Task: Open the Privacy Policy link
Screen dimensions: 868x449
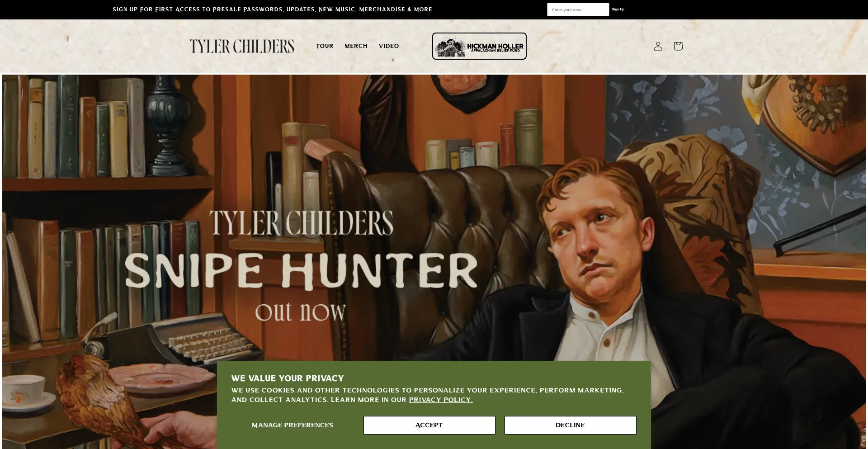Action: (x=441, y=400)
